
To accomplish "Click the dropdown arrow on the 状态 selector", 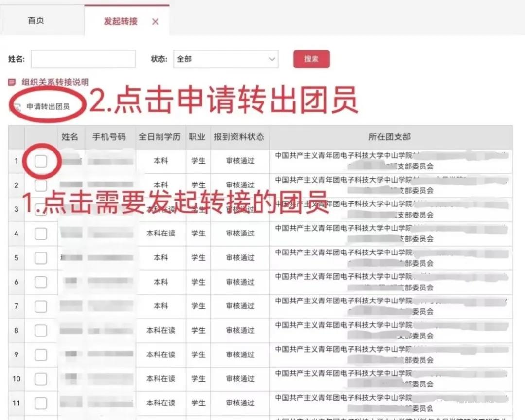I will 271,59.
